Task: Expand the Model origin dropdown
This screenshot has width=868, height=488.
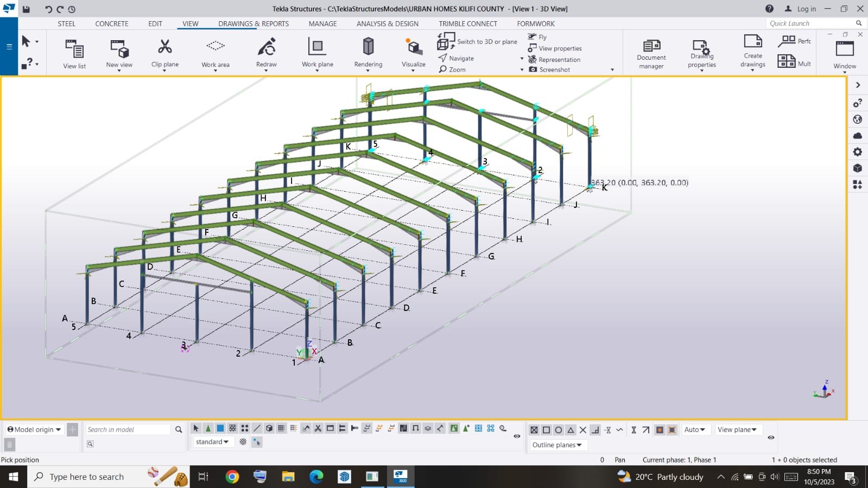Action: [x=34, y=429]
